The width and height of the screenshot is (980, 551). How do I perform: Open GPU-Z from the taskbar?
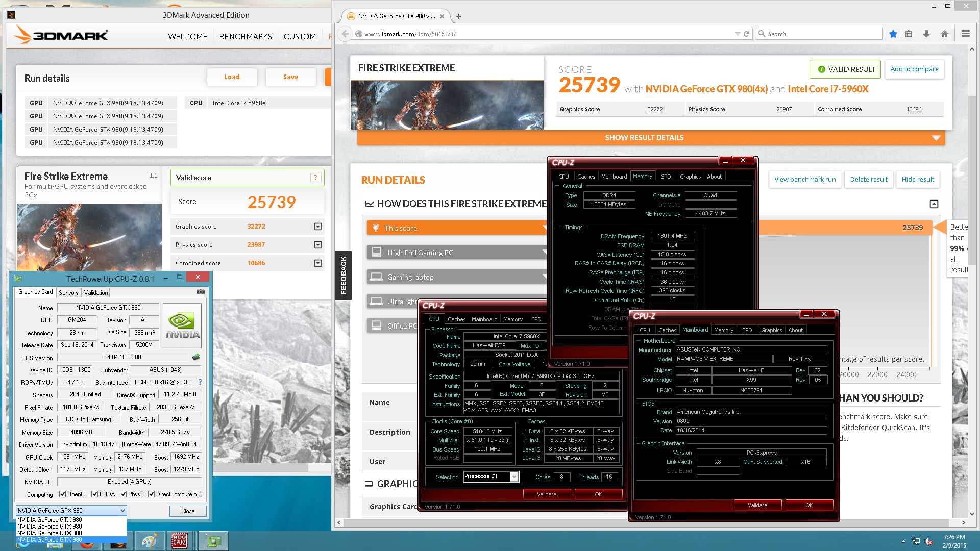tap(213, 541)
